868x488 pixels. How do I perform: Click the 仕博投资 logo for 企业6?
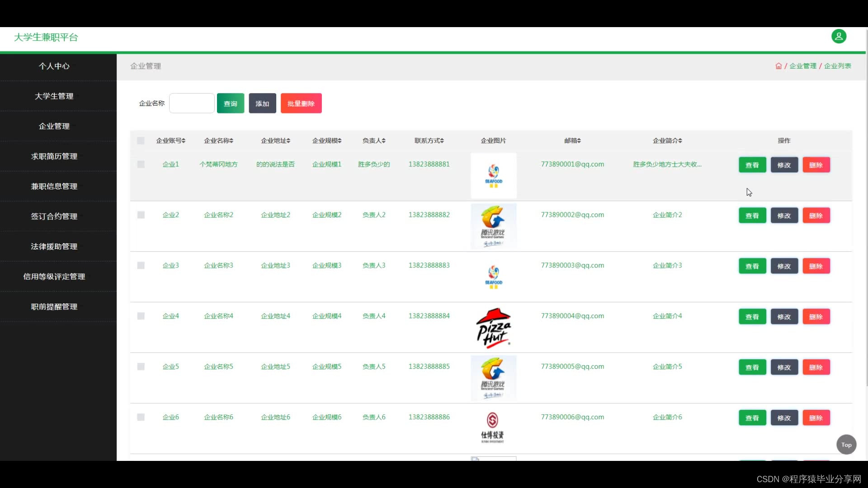tap(492, 428)
